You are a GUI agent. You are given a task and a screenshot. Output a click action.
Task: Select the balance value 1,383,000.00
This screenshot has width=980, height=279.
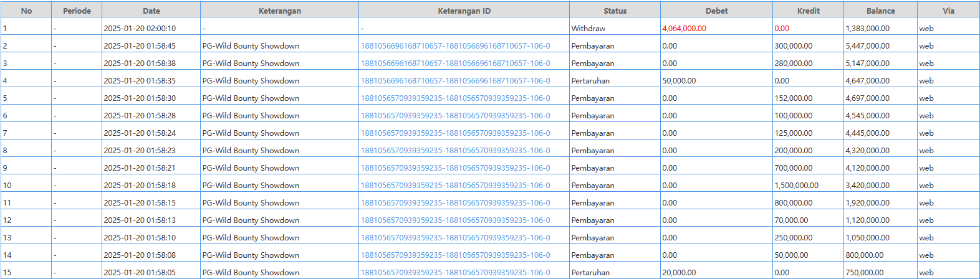point(868,29)
